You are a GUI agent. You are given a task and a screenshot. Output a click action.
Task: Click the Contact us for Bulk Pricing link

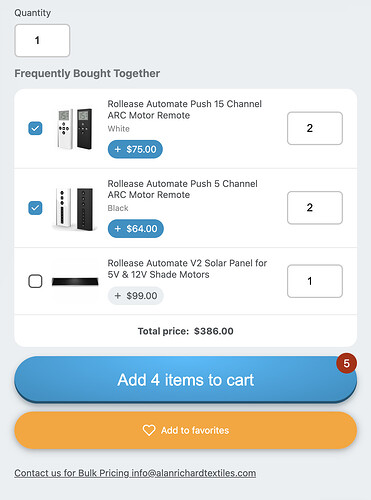(x=135, y=473)
